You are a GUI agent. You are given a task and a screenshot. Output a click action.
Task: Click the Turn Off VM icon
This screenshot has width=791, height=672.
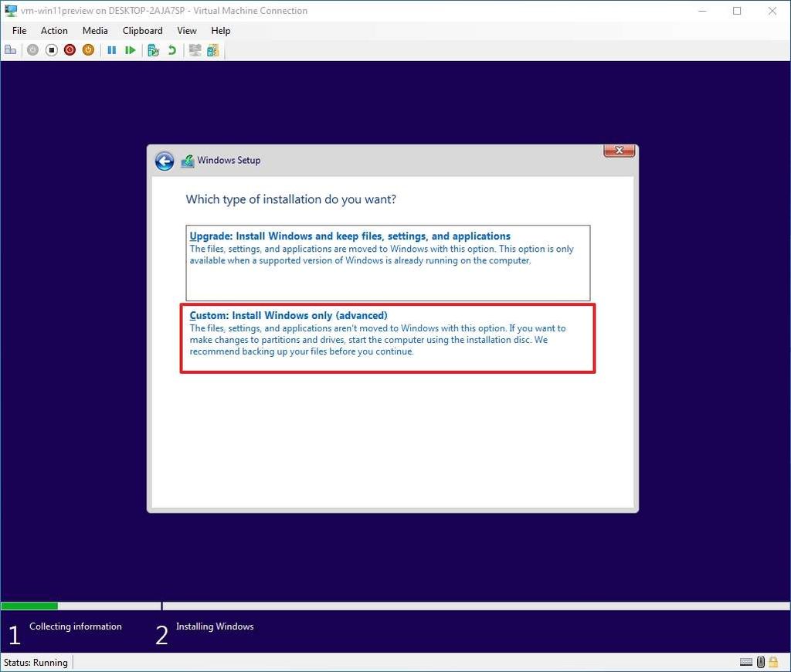point(51,49)
